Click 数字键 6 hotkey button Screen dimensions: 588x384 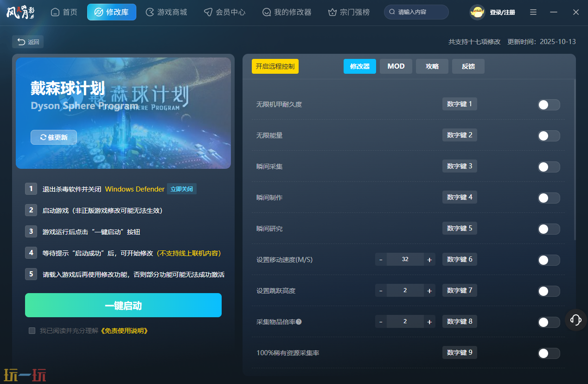click(x=460, y=259)
